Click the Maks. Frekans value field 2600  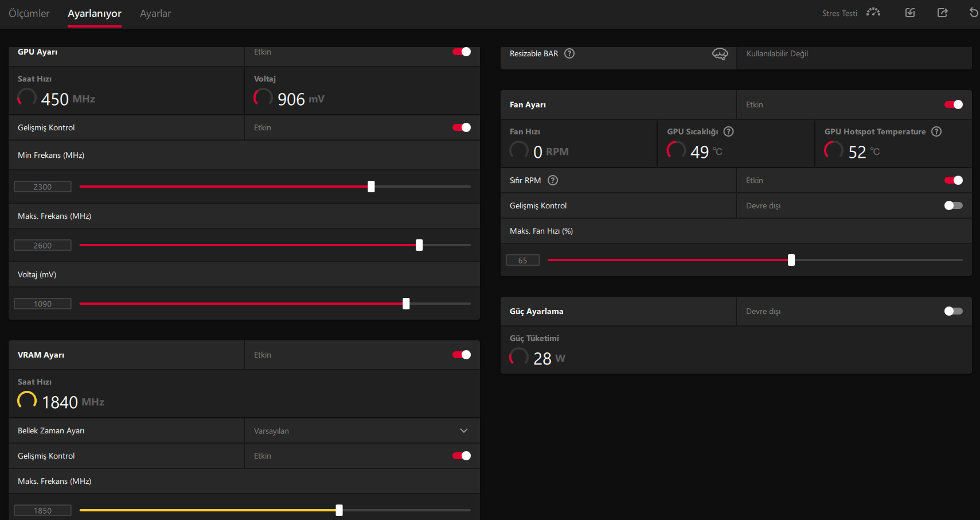point(42,245)
